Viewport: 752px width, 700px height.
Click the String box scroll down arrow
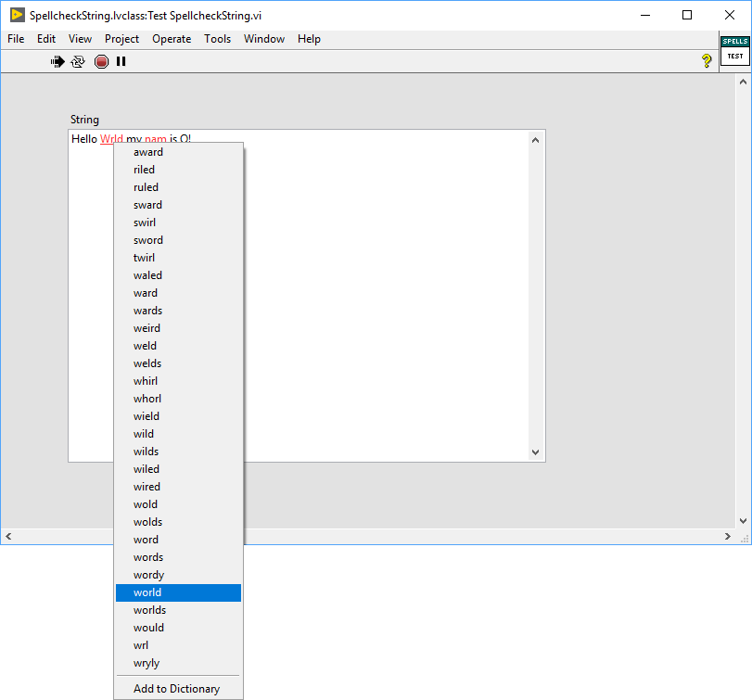[535, 452]
